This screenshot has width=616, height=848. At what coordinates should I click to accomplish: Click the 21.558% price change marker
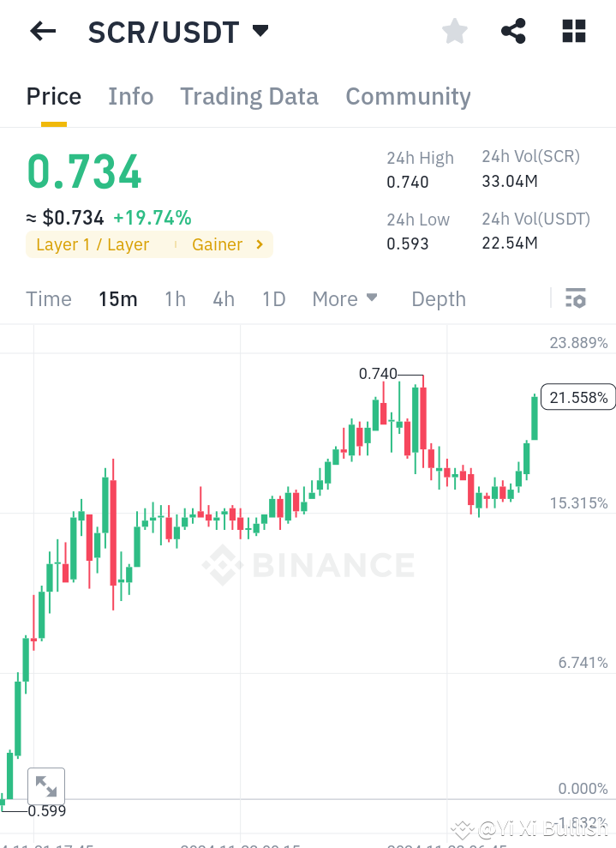point(577,396)
